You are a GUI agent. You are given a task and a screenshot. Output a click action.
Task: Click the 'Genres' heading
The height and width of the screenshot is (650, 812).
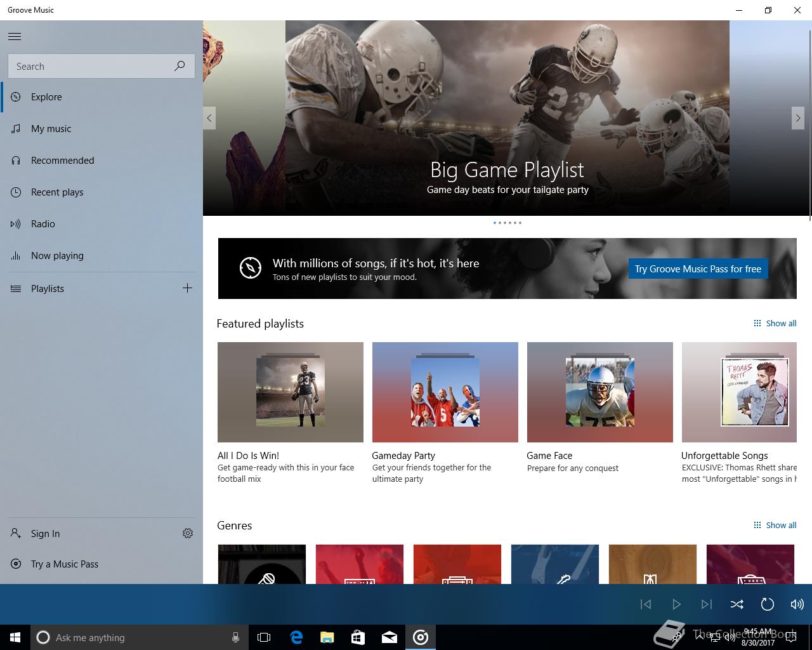point(234,526)
